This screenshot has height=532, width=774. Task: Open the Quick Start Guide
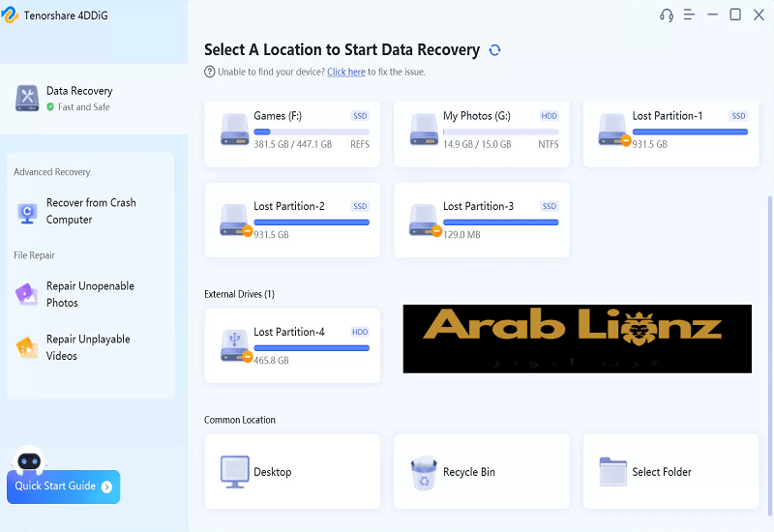pos(63,487)
